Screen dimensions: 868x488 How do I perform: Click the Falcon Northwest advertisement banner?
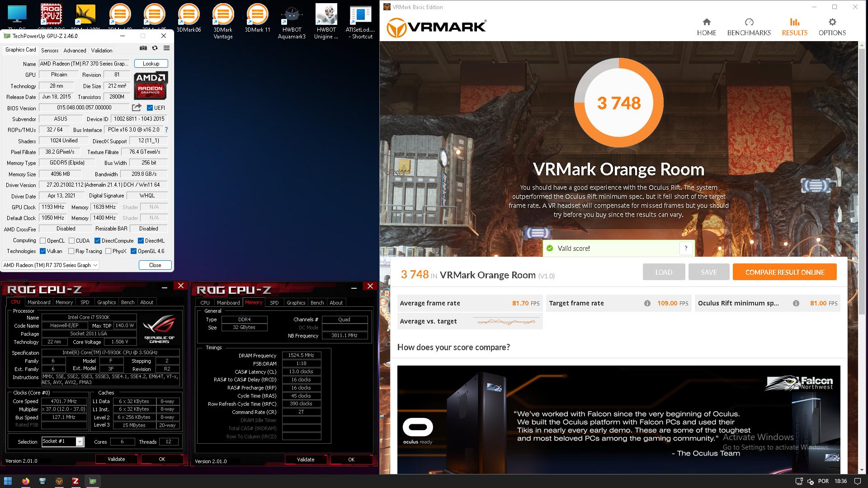point(618,420)
